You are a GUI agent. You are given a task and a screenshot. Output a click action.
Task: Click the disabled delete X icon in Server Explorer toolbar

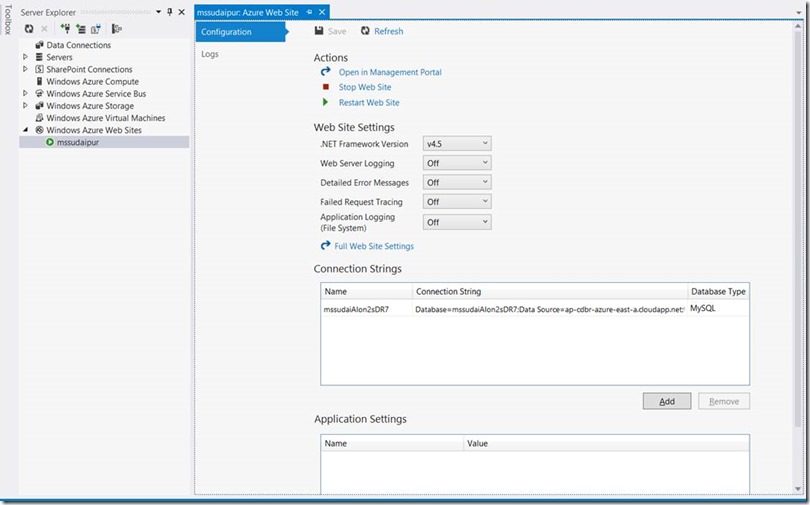tap(44, 29)
